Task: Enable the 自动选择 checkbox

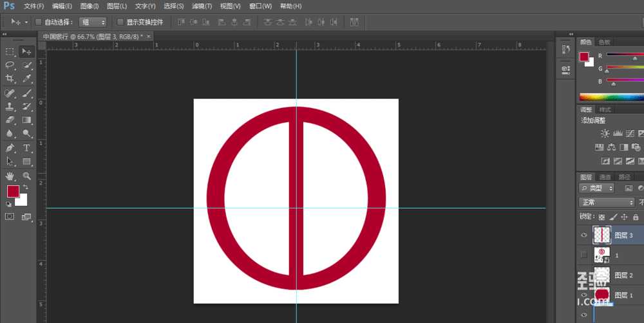Action: [38, 22]
